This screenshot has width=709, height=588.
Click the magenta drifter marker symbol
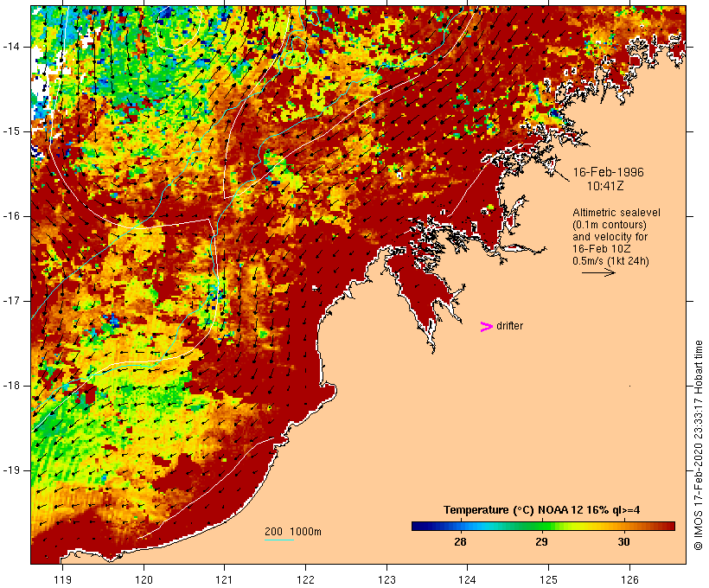(x=487, y=327)
